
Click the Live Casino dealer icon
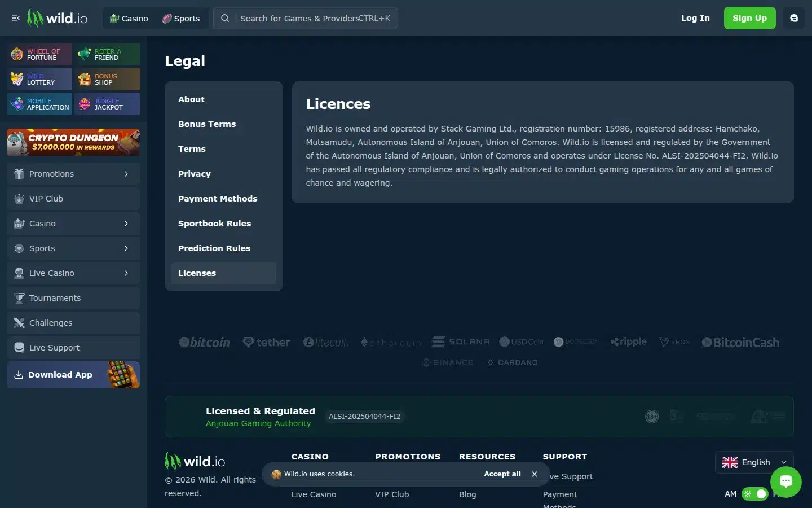pos(19,273)
